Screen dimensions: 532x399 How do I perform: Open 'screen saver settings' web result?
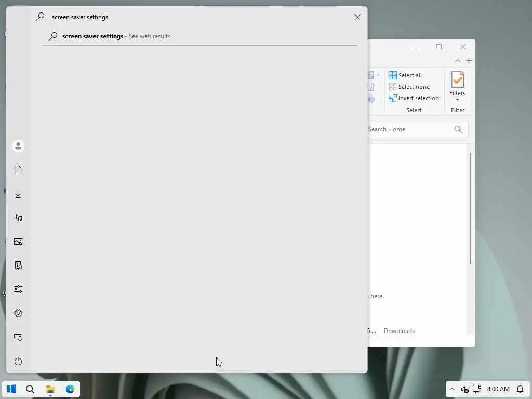pyautogui.click(x=200, y=36)
